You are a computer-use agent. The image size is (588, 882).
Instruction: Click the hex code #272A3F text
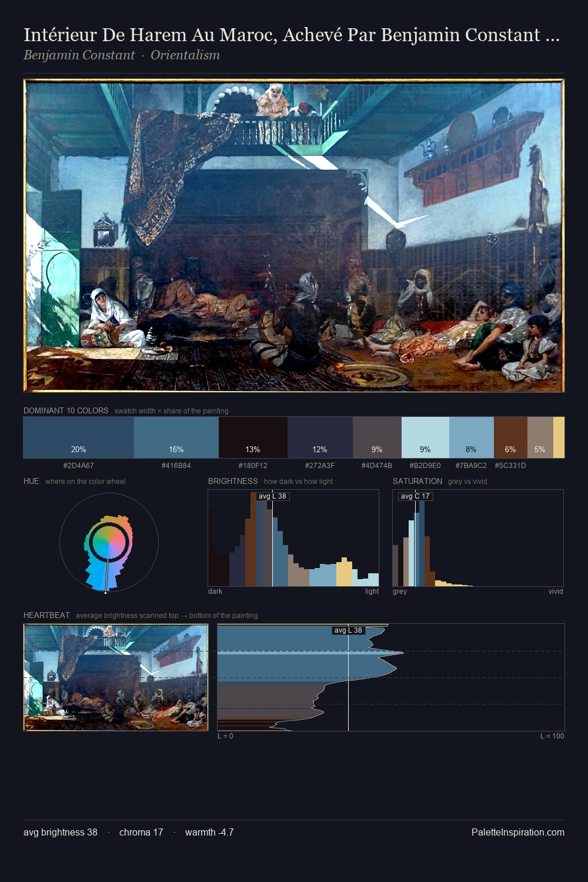(x=320, y=465)
